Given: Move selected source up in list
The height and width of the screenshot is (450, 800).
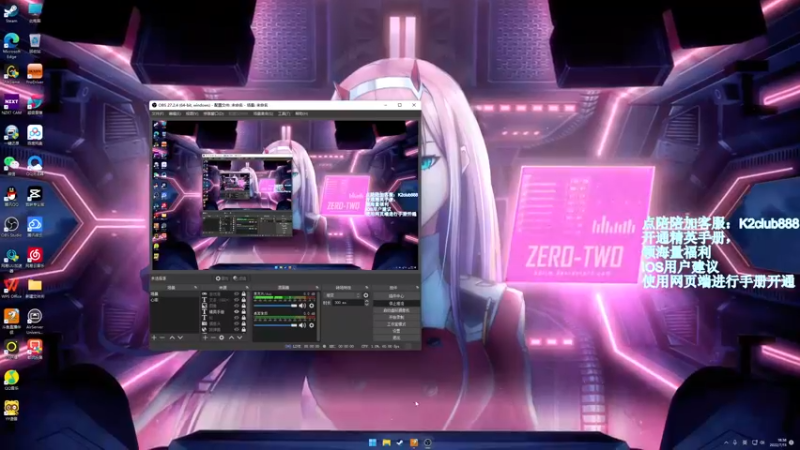Looking at the screenshot, I should click(x=231, y=337).
